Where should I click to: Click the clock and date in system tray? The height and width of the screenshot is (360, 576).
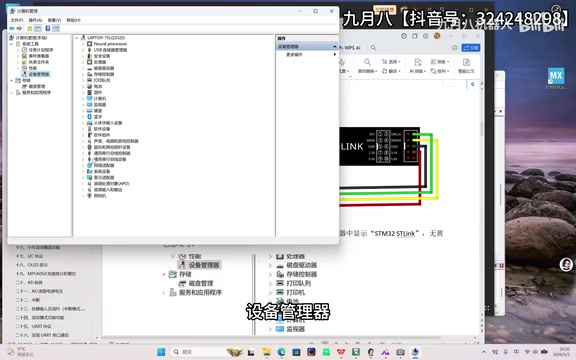tap(562, 352)
